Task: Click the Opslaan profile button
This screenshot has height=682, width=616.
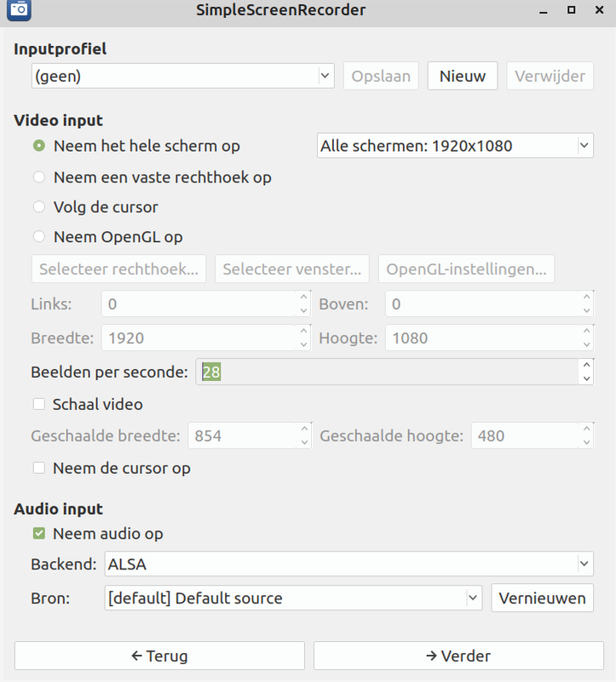Action: coord(381,76)
